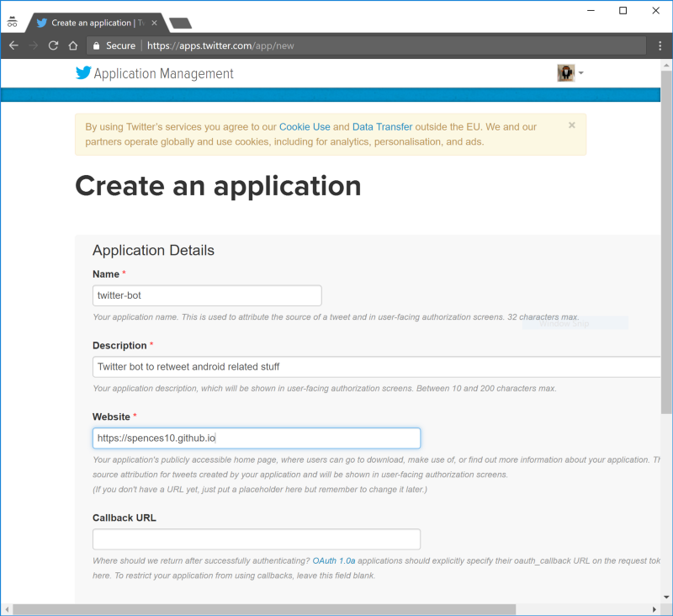Dismiss the cookie notice banner
This screenshot has width=673, height=616.
572,125
